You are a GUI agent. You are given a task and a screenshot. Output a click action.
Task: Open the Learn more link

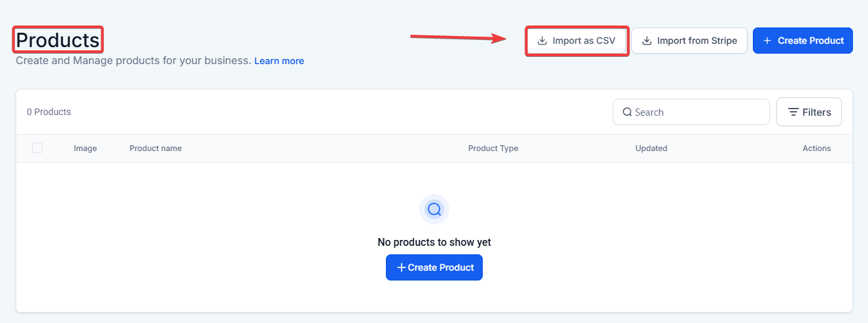coord(279,61)
